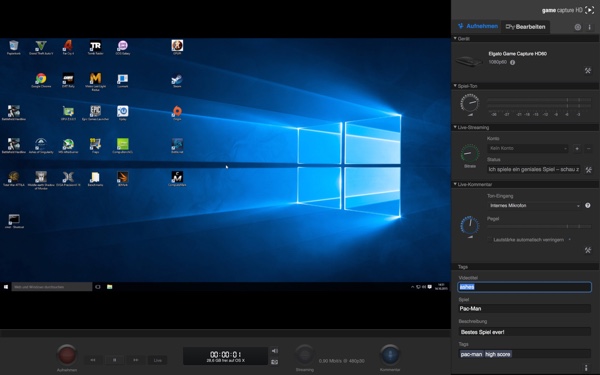Image resolution: width=600 pixels, height=375 pixels.
Task: Click the Fraps desktop icon
Action: click(95, 146)
